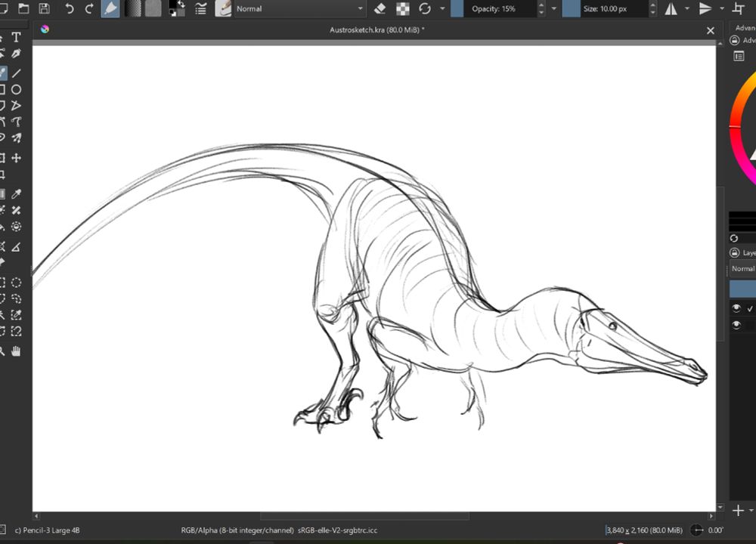This screenshot has width=756, height=544.
Task: Open an existing document via folder icon
Action: pyautogui.click(x=23, y=8)
